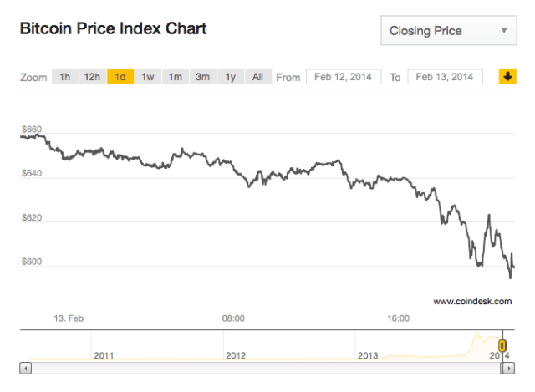Set zoom range to 3m
Image resolution: width=535 pixels, height=392 pixels.
[203, 77]
